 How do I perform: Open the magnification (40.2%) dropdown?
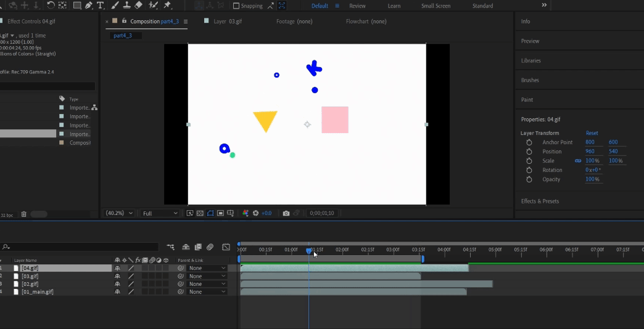(119, 213)
